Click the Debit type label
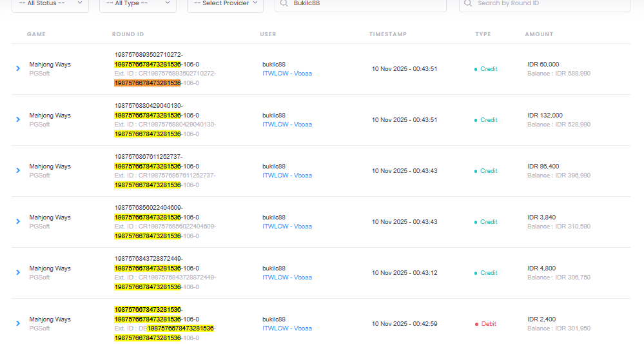The height and width of the screenshot is (344, 644). point(489,324)
